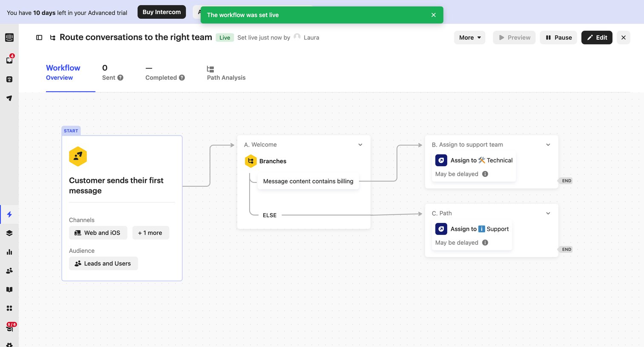The width and height of the screenshot is (644, 347).
Task: Click Laura's avatar icon
Action: (297, 37)
